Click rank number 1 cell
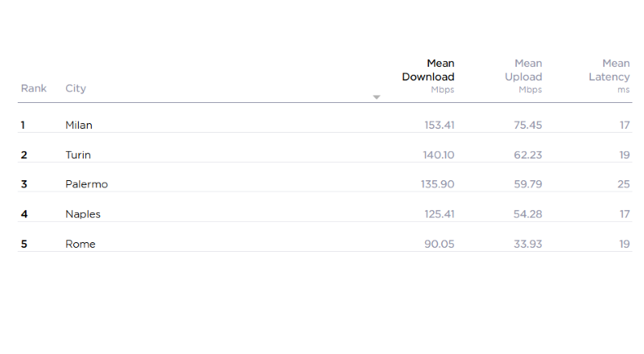 pyautogui.click(x=23, y=125)
